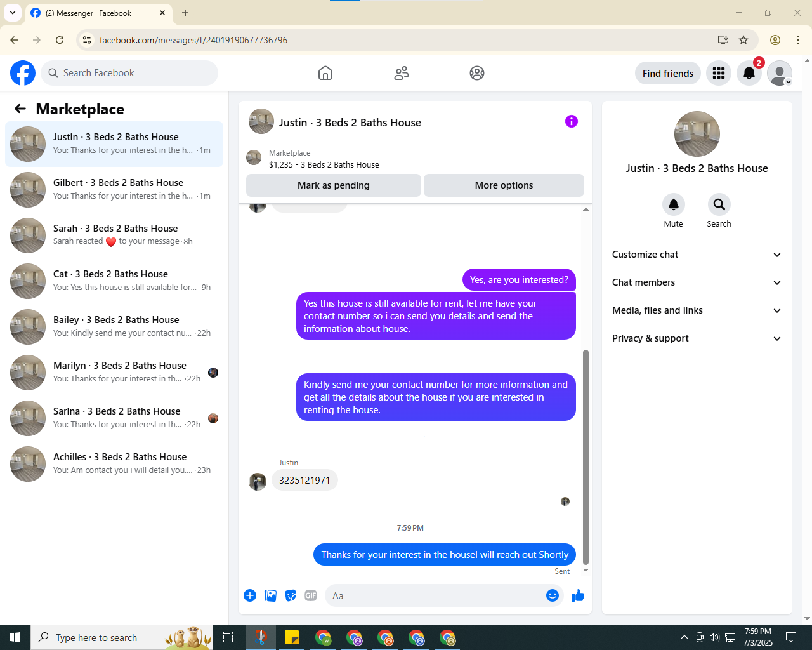This screenshot has height=650, width=812.
Task: Close the Messenger Facebook tab
Action: tap(162, 13)
